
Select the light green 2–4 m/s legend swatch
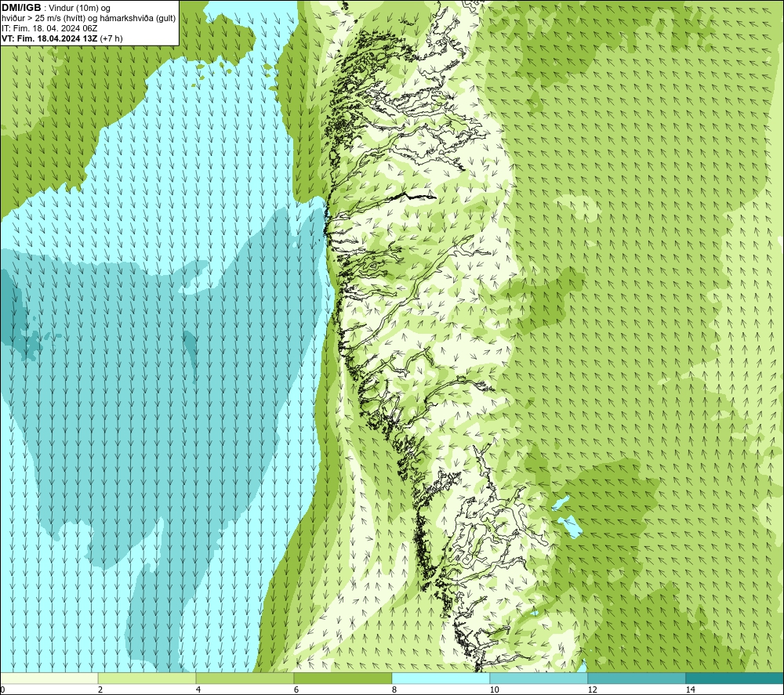click(147, 679)
